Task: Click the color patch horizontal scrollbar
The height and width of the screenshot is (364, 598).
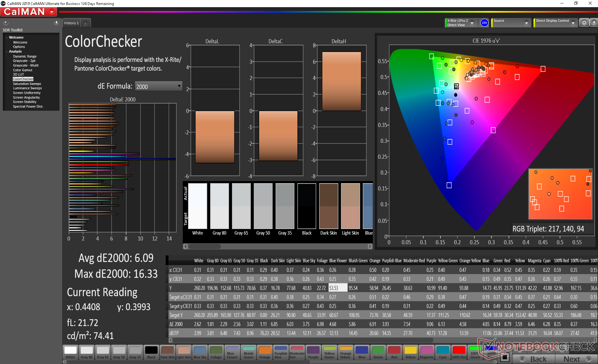Action: point(205,246)
